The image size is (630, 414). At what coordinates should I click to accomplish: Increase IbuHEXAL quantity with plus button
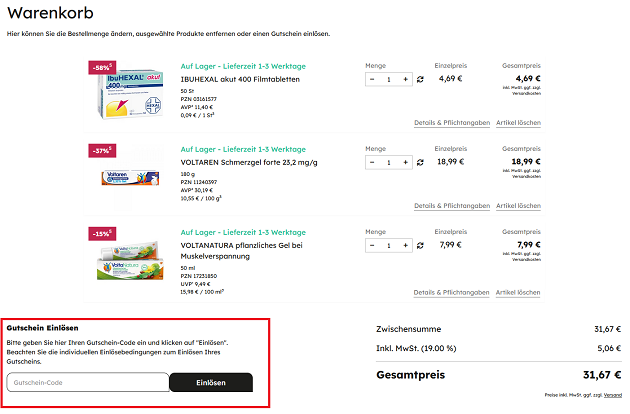[x=405, y=79]
